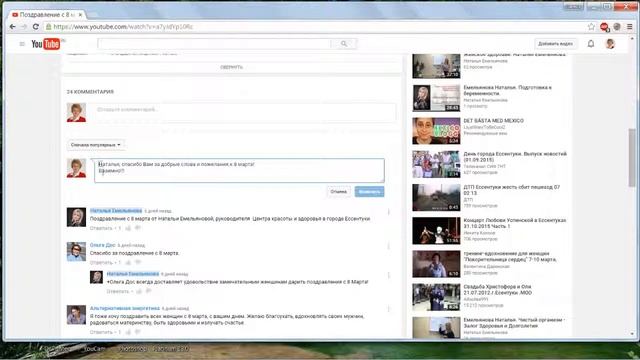Click inside the reply text area
Image resolution: width=640 pixels, height=360 pixels.
click(239, 170)
